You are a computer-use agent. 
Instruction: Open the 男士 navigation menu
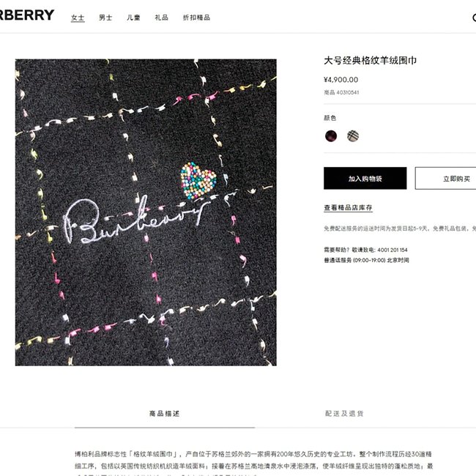pyautogui.click(x=105, y=18)
